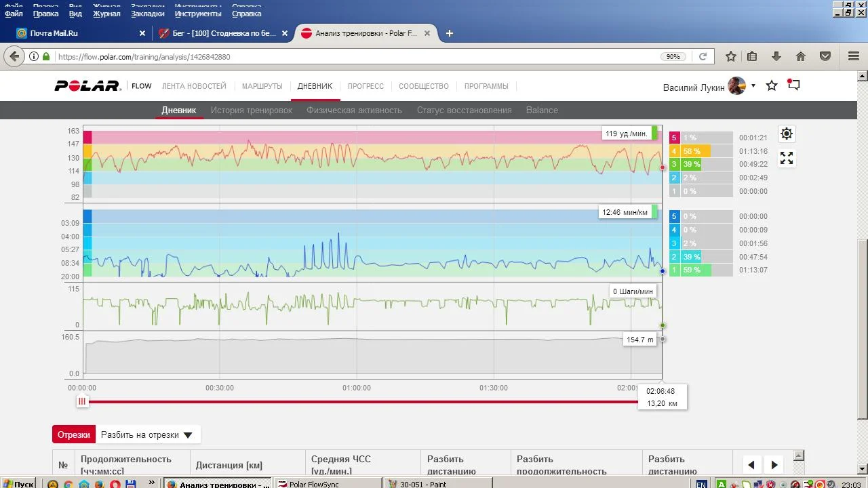Expand the graph to fullscreen
This screenshot has width=868, height=488.
pos(787,158)
